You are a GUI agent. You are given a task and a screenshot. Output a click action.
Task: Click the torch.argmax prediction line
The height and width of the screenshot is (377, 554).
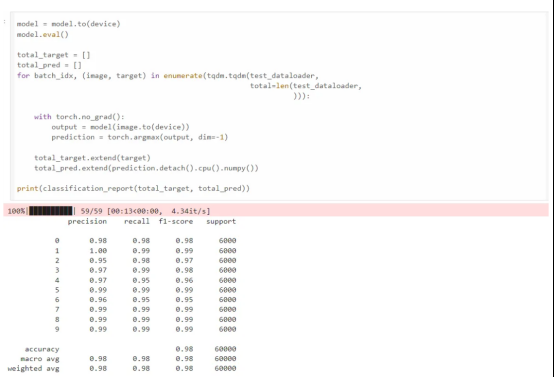140,137
